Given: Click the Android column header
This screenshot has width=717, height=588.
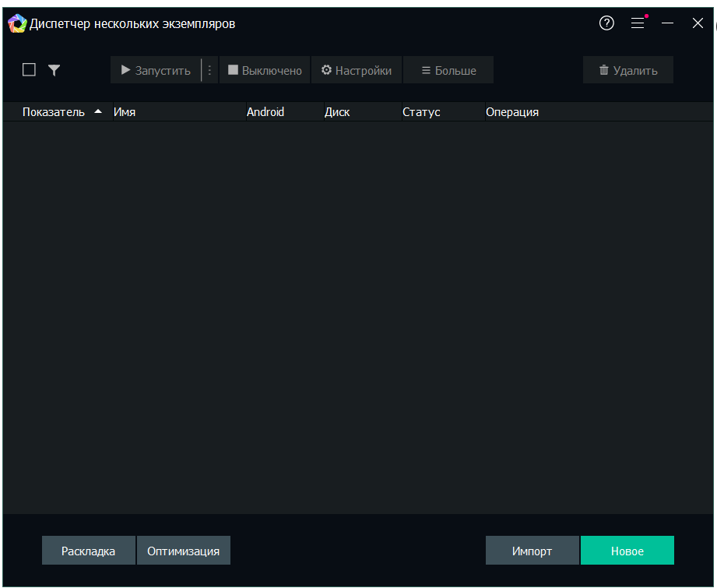Looking at the screenshot, I should (285, 111).
